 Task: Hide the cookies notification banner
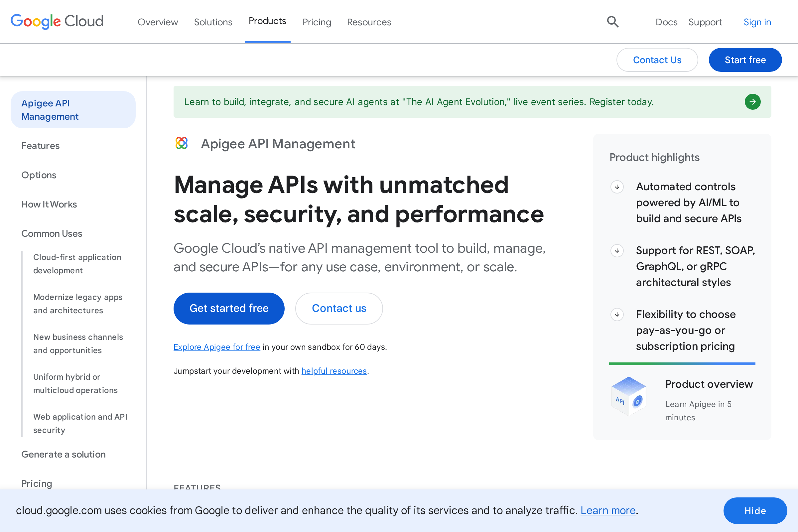pos(755,511)
